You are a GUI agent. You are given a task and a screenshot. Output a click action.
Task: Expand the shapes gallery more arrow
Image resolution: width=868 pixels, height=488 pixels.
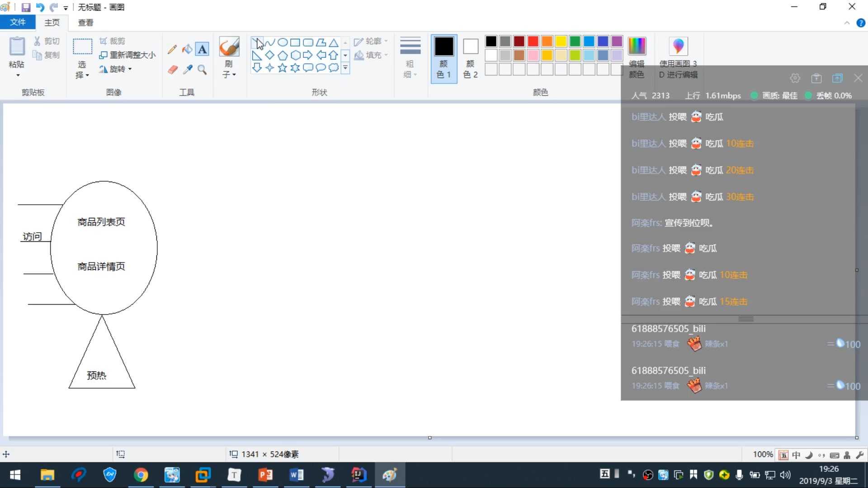[345, 68]
